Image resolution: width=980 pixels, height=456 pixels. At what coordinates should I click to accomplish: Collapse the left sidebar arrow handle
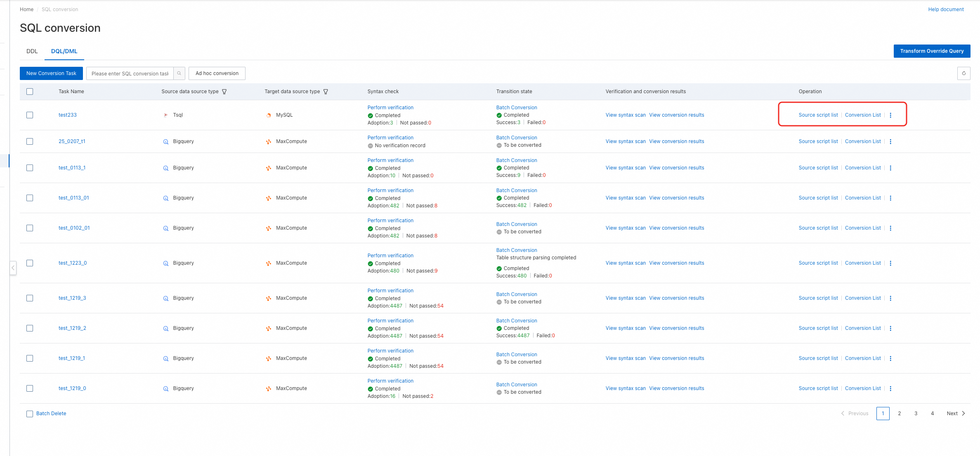point(13,268)
